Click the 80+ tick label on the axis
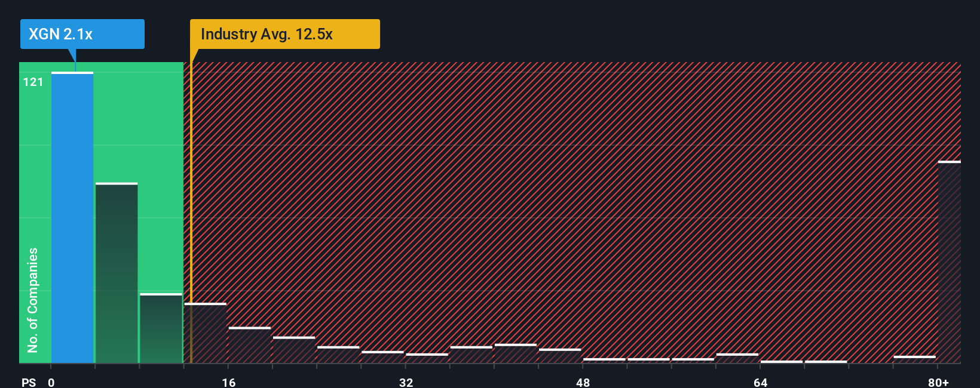This screenshot has height=388, width=980. [x=938, y=382]
